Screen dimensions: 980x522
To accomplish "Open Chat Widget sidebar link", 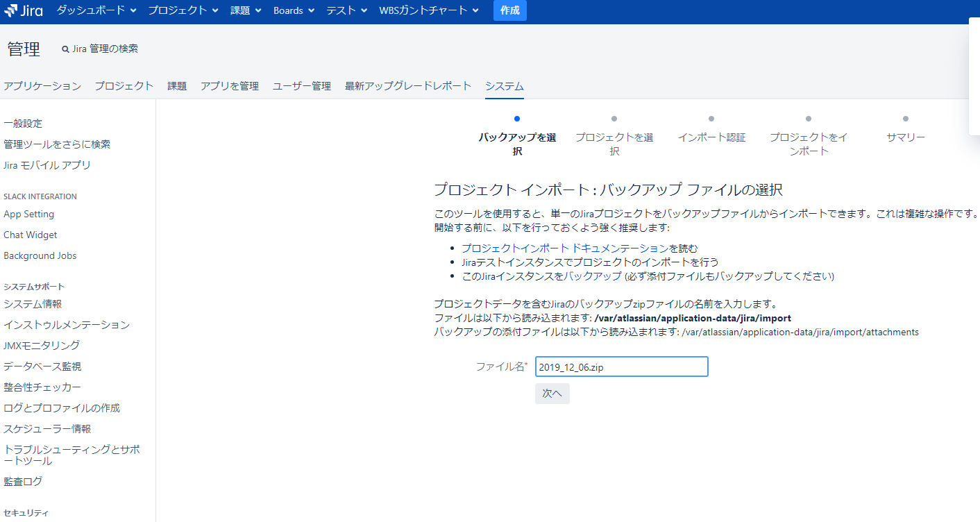I will pyautogui.click(x=31, y=235).
